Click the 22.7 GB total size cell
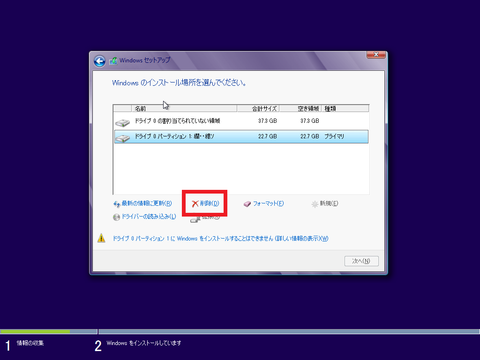This screenshot has height=360, width=480. click(268, 136)
